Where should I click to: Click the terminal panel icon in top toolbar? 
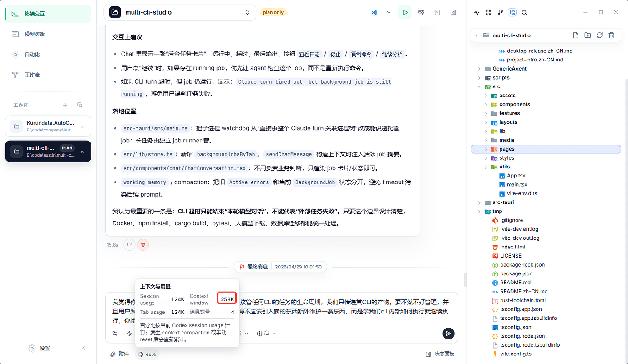(x=437, y=12)
